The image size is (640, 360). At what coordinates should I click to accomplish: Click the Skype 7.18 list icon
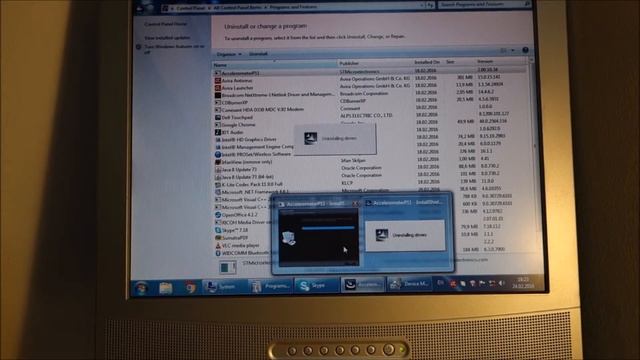coord(218,230)
